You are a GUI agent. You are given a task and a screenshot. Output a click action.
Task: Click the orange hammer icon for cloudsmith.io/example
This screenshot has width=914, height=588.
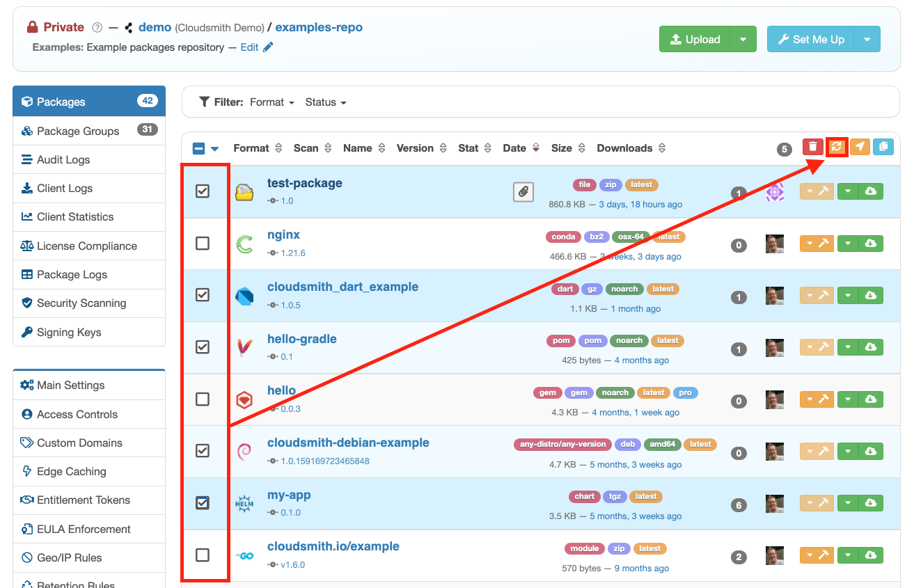point(824,555)
